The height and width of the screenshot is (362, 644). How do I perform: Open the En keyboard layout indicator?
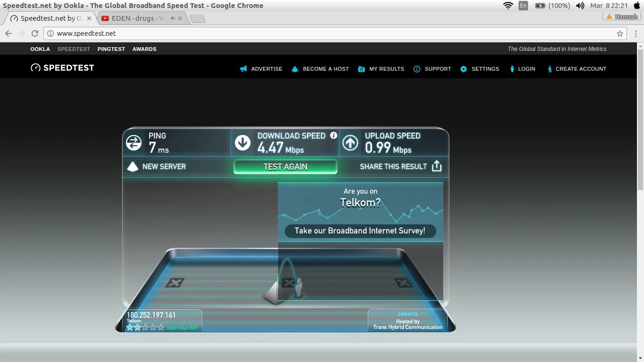pos(523,6)
